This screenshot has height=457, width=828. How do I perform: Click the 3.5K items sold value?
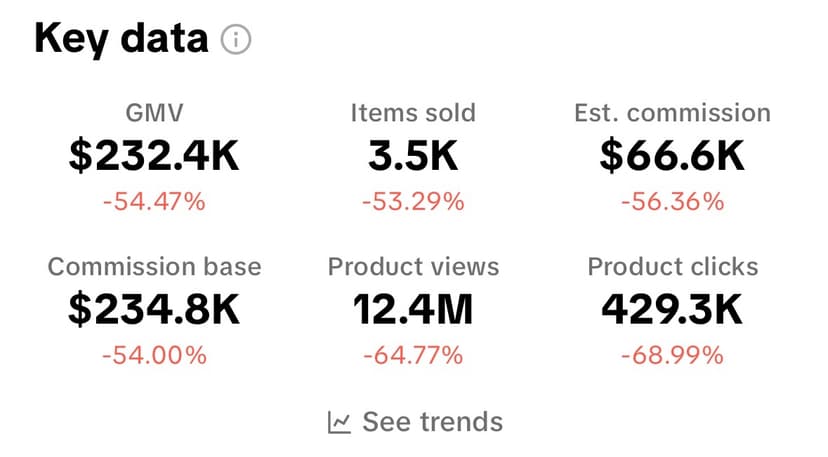coord(413,157)
